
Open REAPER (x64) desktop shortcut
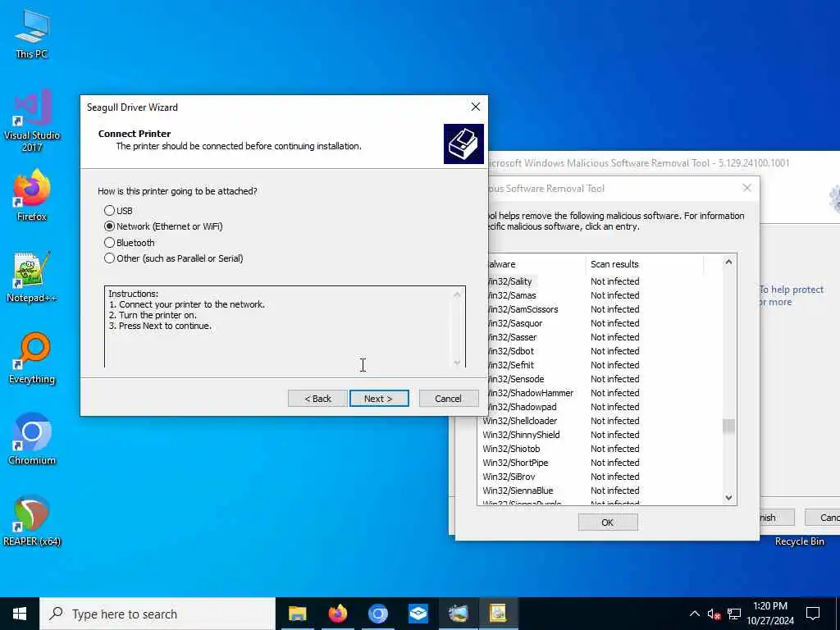click(32, 521)
